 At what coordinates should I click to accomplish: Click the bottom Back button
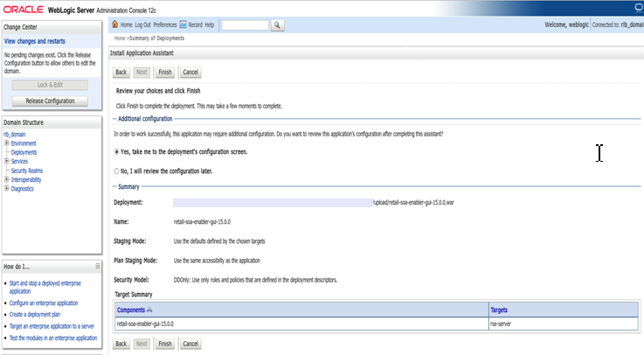(121, 344)
